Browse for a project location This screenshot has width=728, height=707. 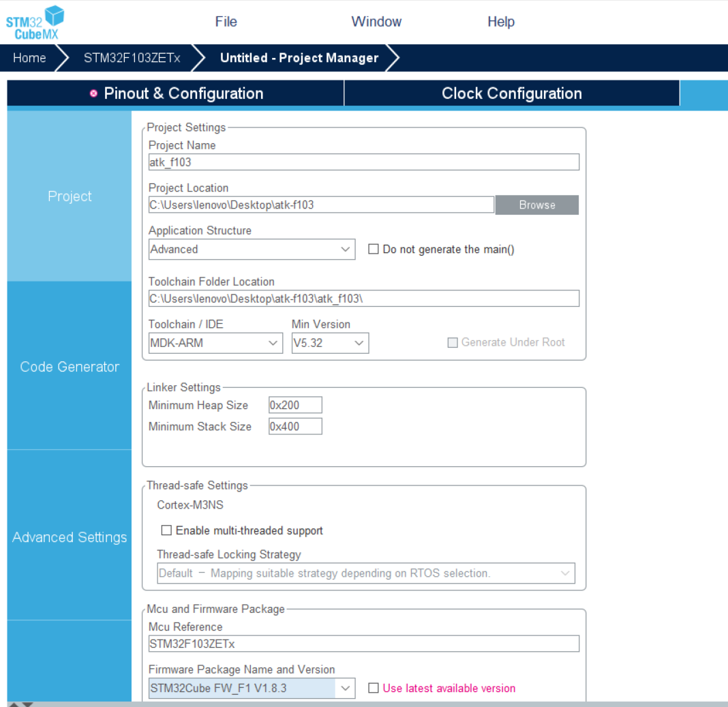(x=536, y=205)
